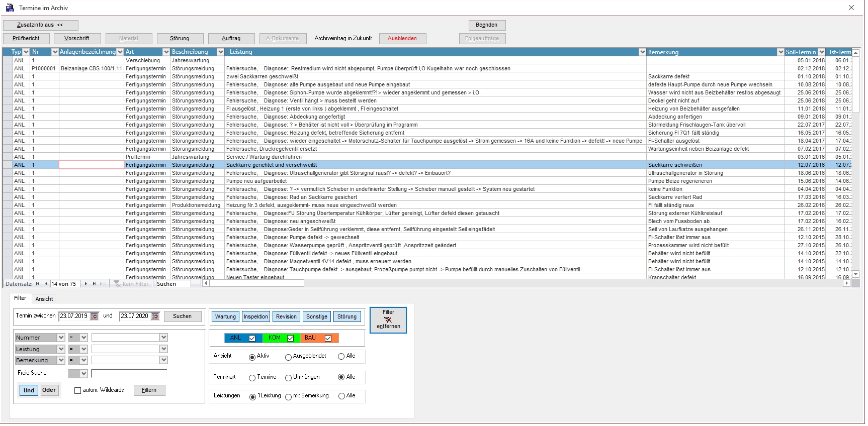Click the Beenden button

487,25
